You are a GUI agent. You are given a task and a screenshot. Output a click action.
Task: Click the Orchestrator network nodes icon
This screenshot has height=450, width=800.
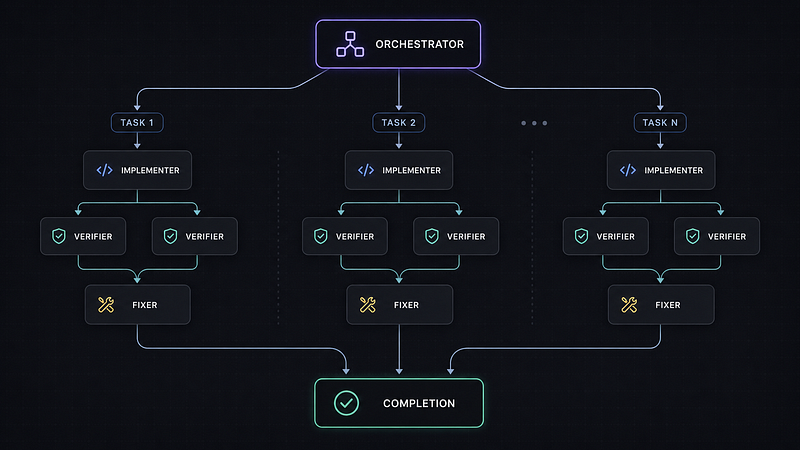(x=350, y=44)
